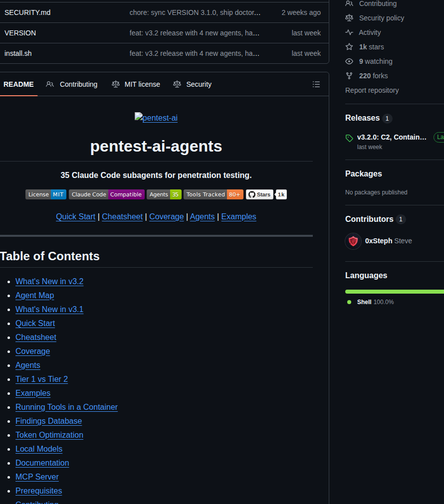This screenshot has height=504, width=444.
Task: Open Findings Database link
Action: pyautogui.click(x=48, y=421)
